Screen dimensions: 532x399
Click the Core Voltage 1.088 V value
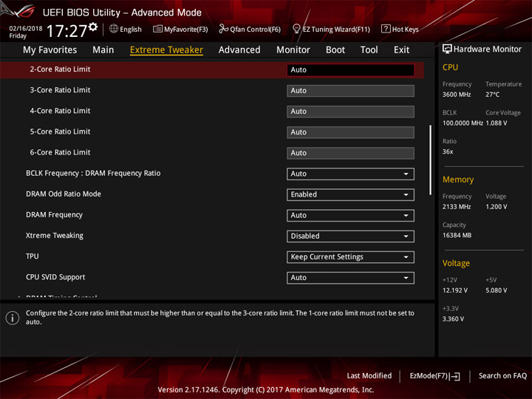[497, 123]
